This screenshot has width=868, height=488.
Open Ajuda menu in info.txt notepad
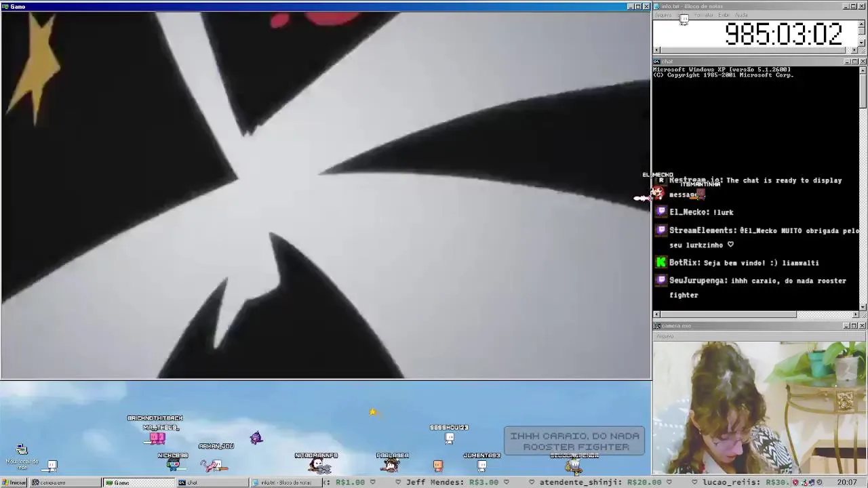742,15
